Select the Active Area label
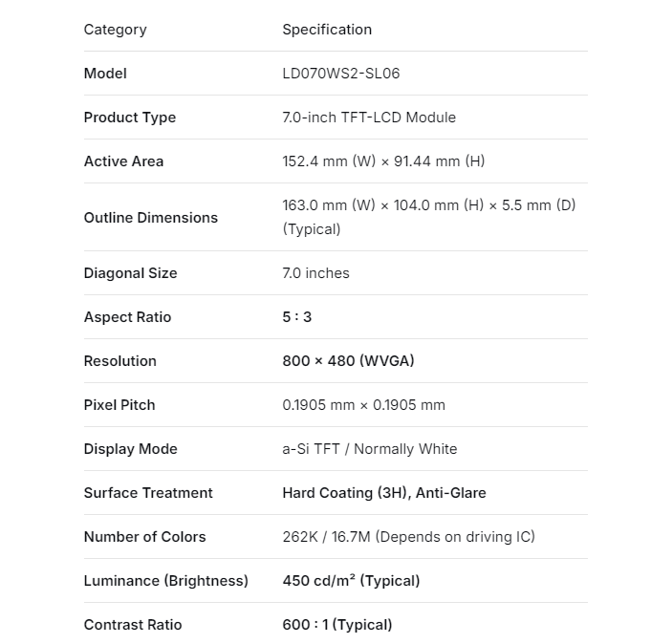This screenshot has height=644, width=651. [x=123, y=161]
